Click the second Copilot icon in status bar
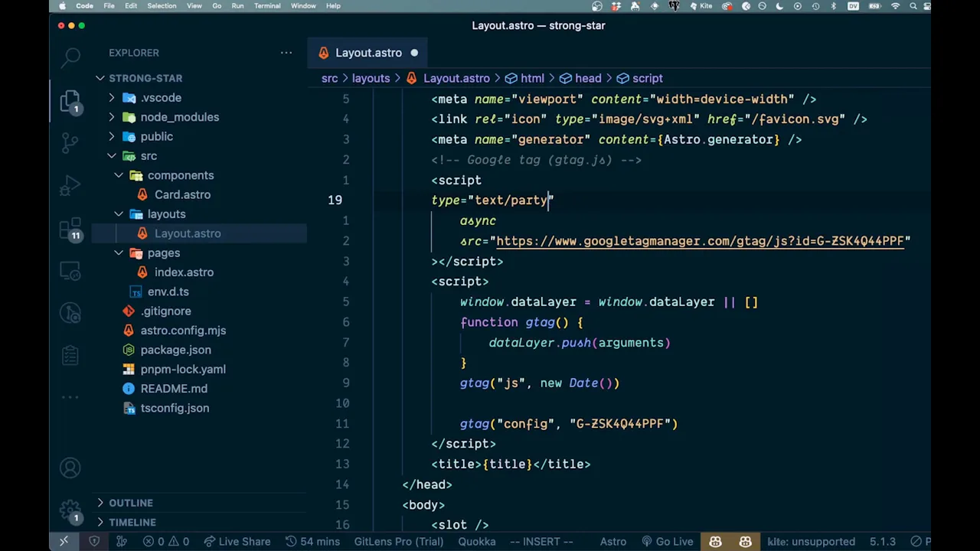 (745, 542)
